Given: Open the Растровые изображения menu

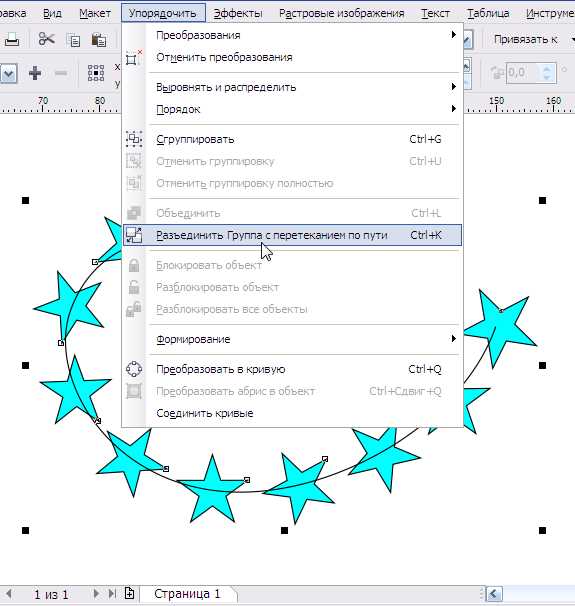Looking at the screenshot, I should 342,14.
